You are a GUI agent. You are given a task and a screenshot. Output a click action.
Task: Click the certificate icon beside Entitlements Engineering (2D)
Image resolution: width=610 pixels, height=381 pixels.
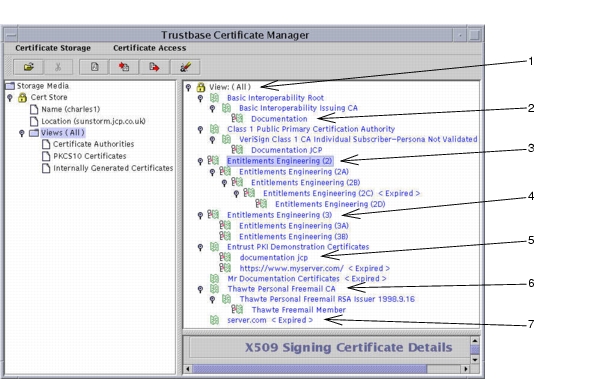click(x=261, y=204)
